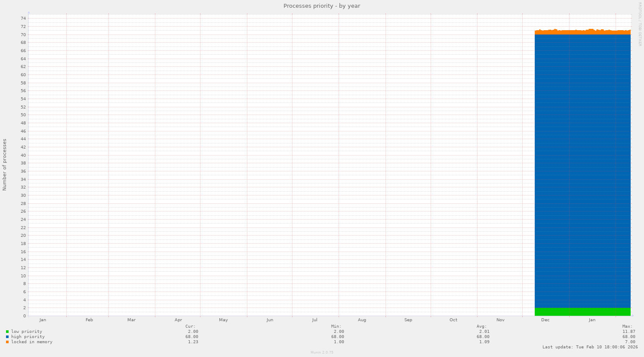Click the green low priority band in graph
Viewport: 644px width, 357px height.
582,312
